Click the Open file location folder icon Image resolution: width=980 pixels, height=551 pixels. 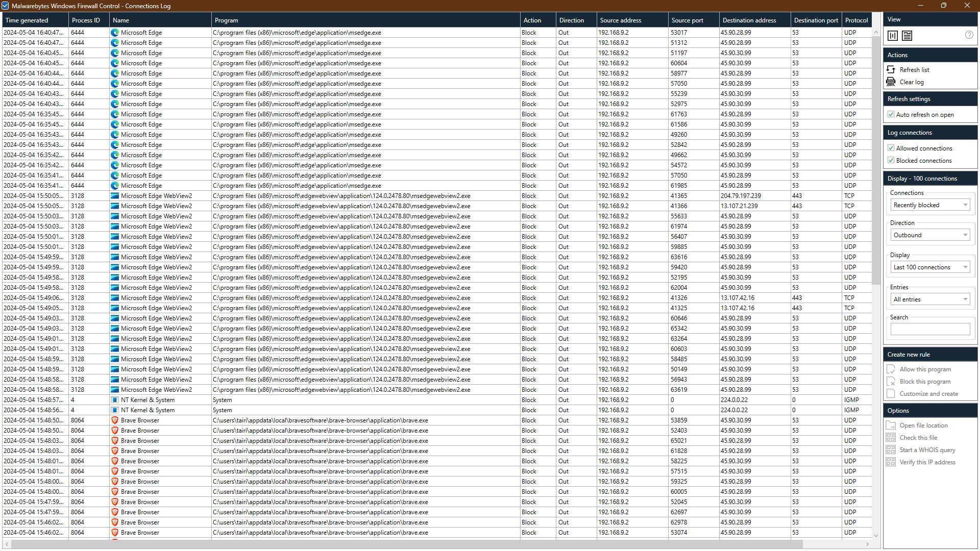[x=891, y=425]
